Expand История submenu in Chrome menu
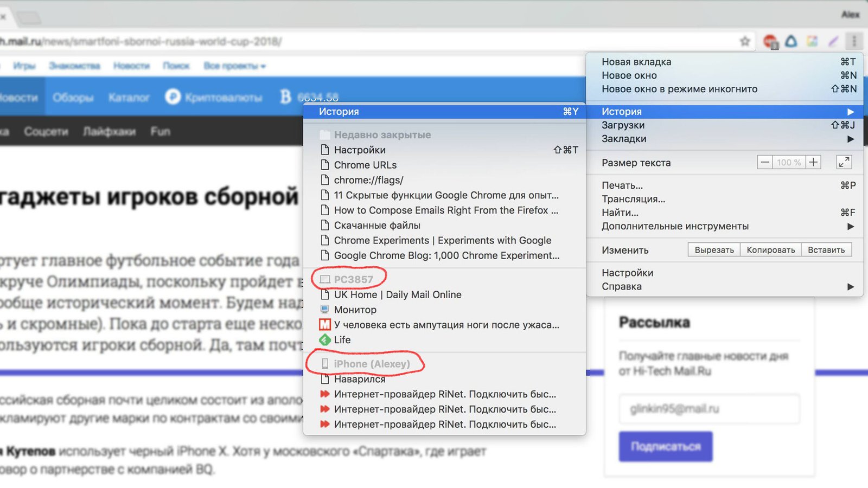Screen dimensions: 868x488 (725, 112)
